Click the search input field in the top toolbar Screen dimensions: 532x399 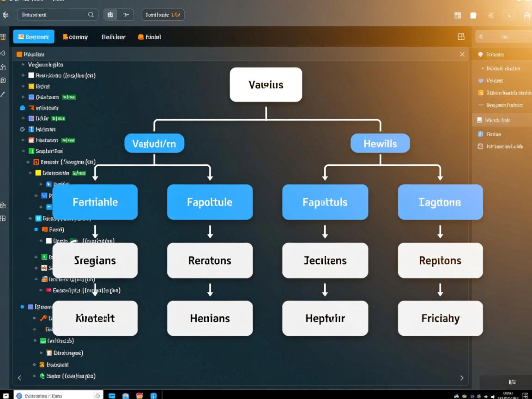53,15
